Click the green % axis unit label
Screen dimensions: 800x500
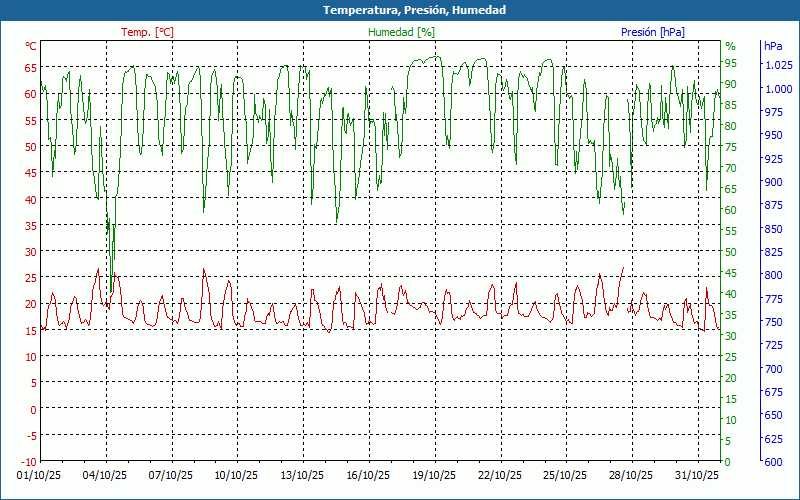click(730, 46)
